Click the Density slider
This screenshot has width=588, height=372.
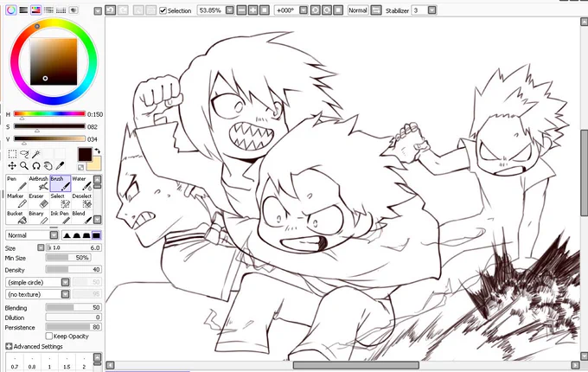pos(73,269)
